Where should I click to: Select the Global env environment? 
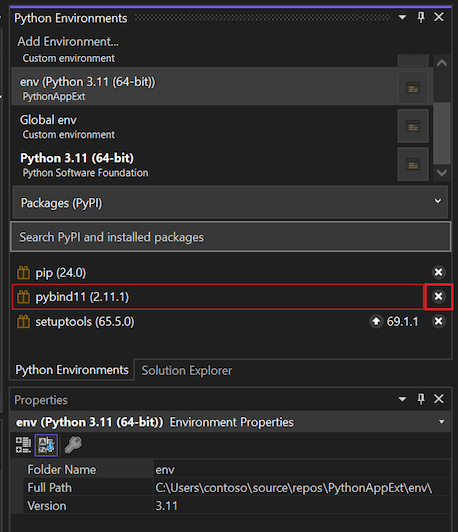point(204,127)
